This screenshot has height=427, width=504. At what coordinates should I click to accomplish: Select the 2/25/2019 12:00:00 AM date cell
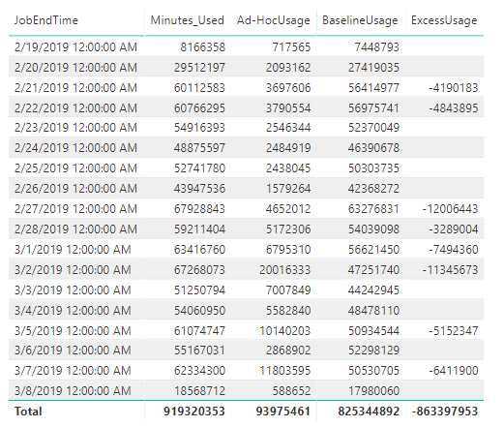tap(75, 168)
